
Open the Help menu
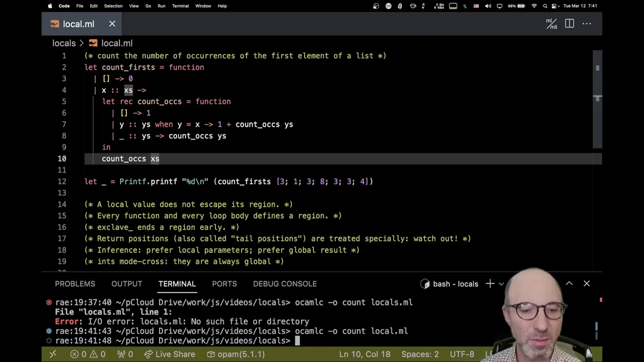coord(222,6)
